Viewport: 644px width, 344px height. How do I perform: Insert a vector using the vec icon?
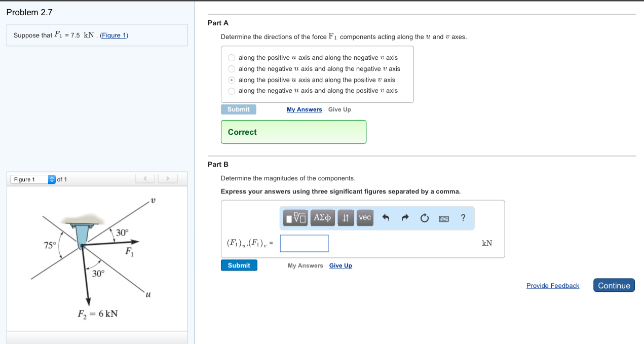(x=364, y=217)
